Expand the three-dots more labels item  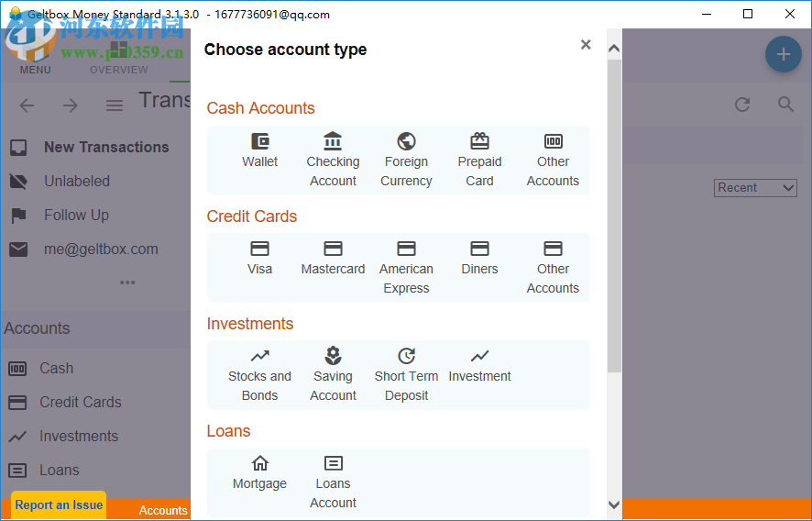[127, 283]
